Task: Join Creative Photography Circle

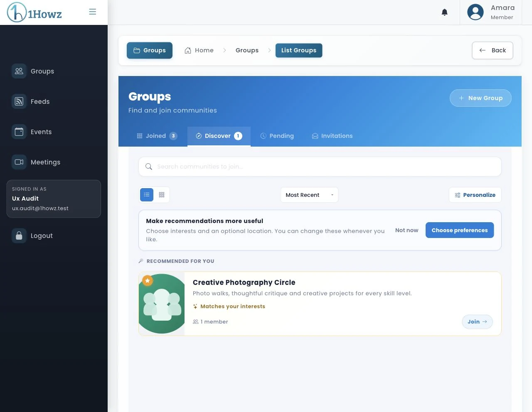Action: pos(477,321)
